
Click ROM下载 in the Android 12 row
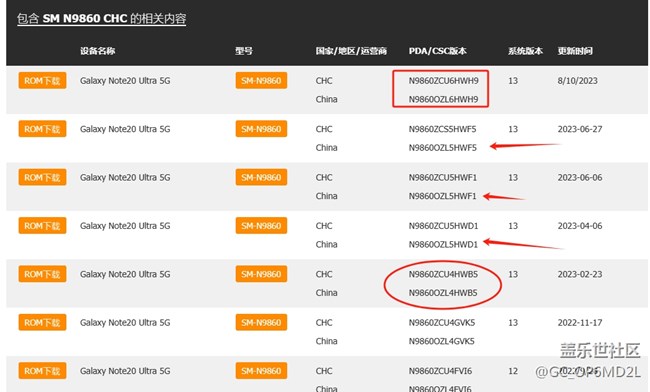[x=42, y=371]
